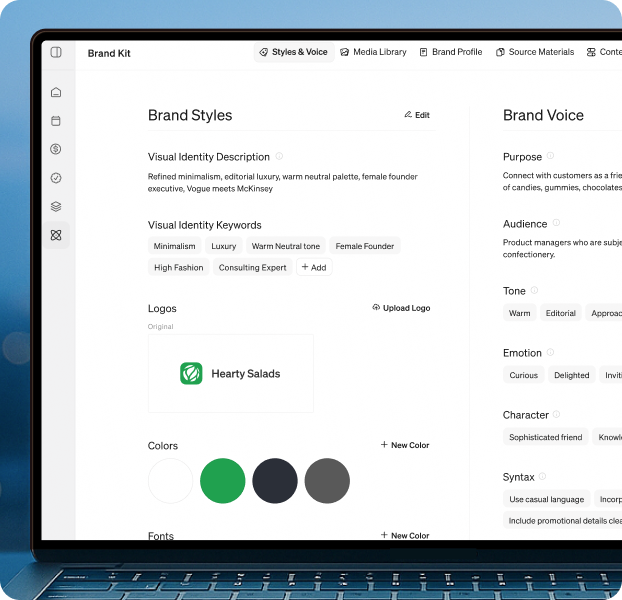Screen dimensions: 622x600
Task: Switch to Styles & Voice tab
Action: click(x=294, y=52)
